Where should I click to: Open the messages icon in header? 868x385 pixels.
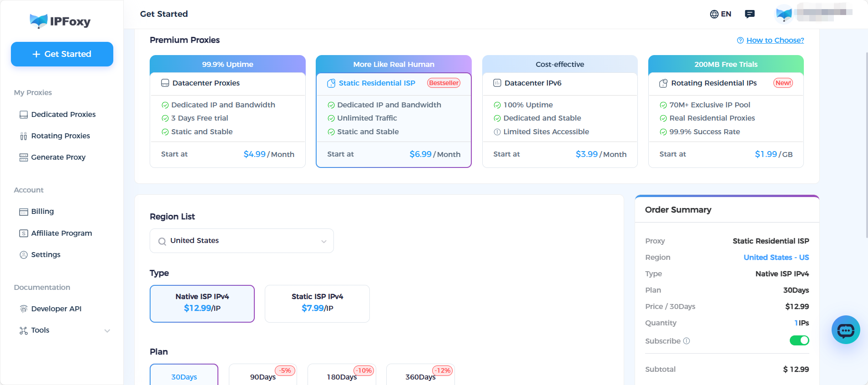(750, 14)
